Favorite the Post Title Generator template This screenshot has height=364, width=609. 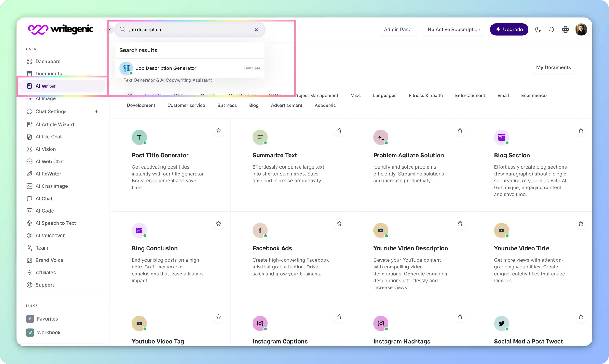point(218,130)
